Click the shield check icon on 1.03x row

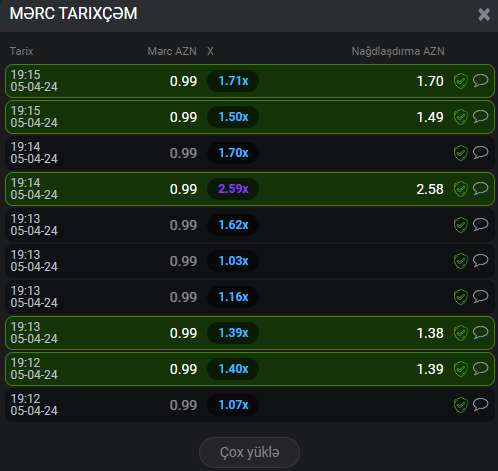pos(460,261)
